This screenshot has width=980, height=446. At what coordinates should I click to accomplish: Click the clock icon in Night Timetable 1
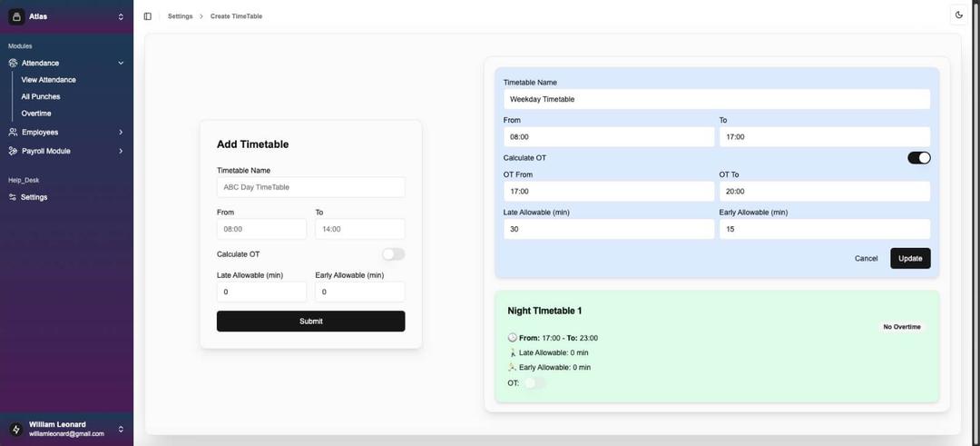pyautogui.click(x=513, y=338)
